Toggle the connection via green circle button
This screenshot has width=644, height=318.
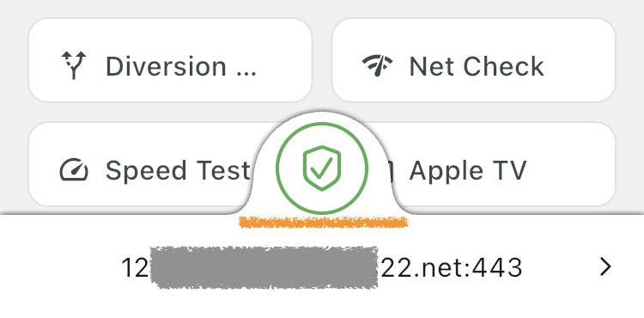[322, 168]
